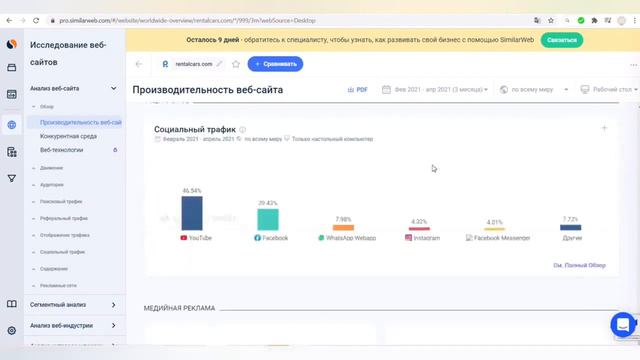Click the Facebook Messenger label

tap(502, 238)
